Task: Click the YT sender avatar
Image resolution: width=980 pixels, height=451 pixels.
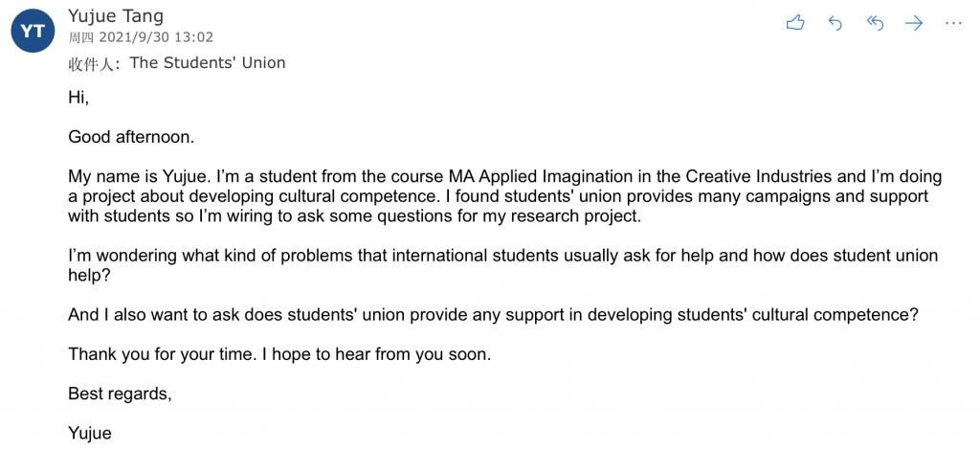Action: [x=33, y=31]
